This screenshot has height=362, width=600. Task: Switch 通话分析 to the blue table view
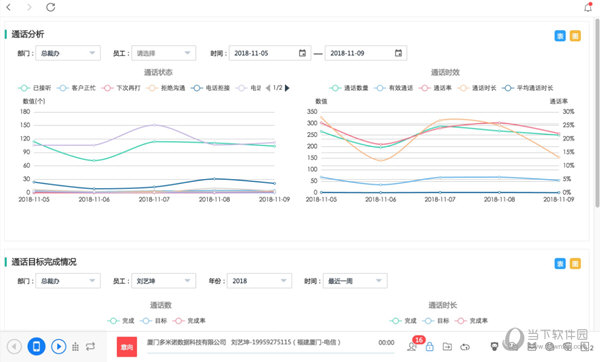click(x=560, y=36)
